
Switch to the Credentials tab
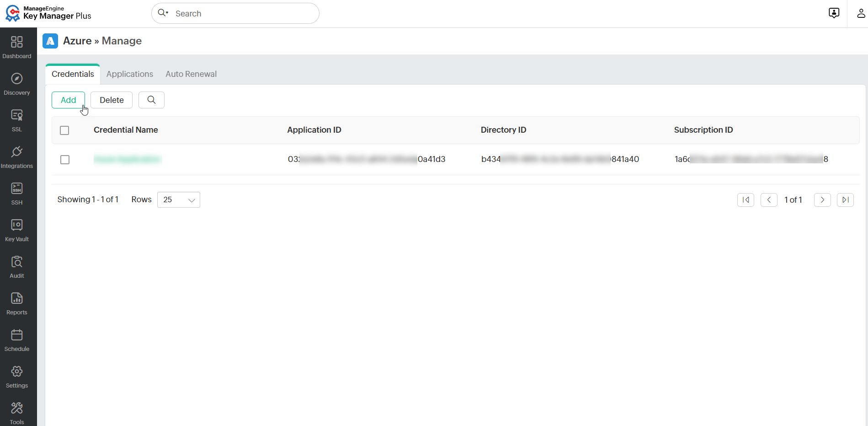coord(73,74)
